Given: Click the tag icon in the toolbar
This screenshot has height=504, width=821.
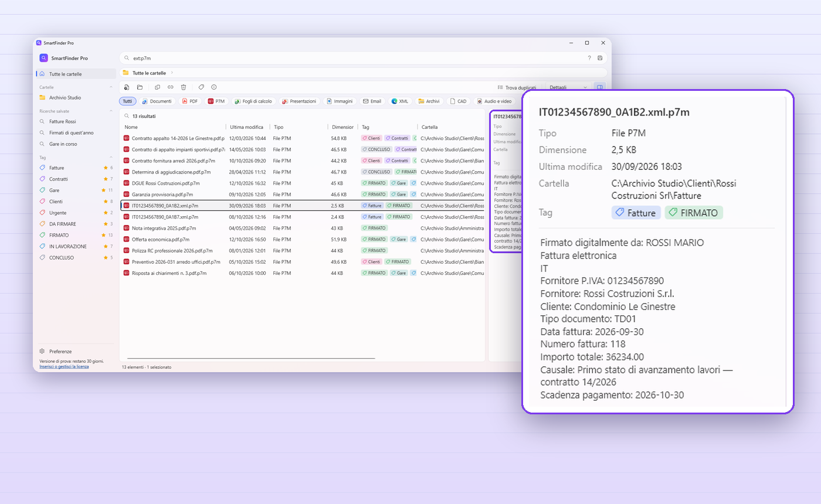Looking at the screenshot, I should click(201, 87).
